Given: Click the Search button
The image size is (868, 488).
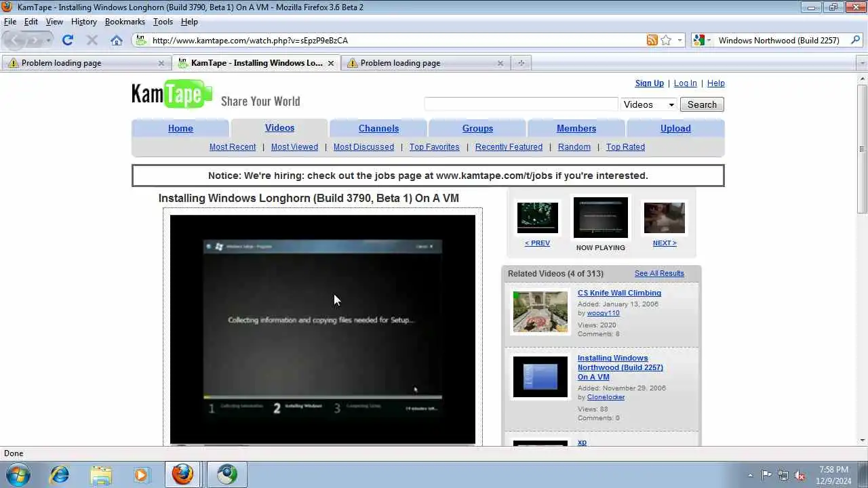Looking at the screenshot, I should coord(702,104).
